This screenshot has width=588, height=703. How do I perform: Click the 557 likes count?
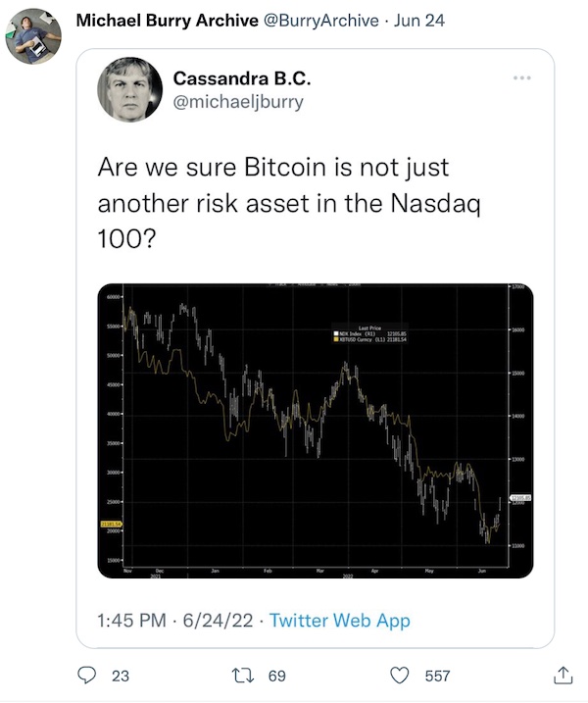437,676
